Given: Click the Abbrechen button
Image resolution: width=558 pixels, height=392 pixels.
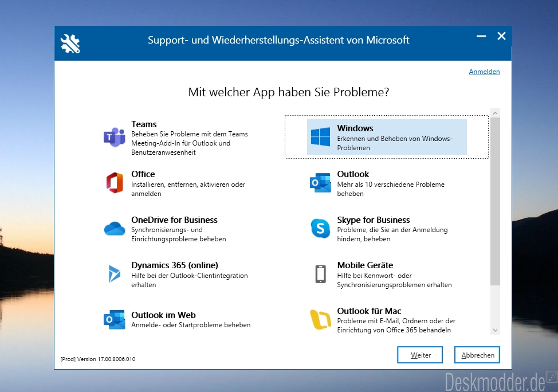Looking at the screenshot, I should [477, 355].
